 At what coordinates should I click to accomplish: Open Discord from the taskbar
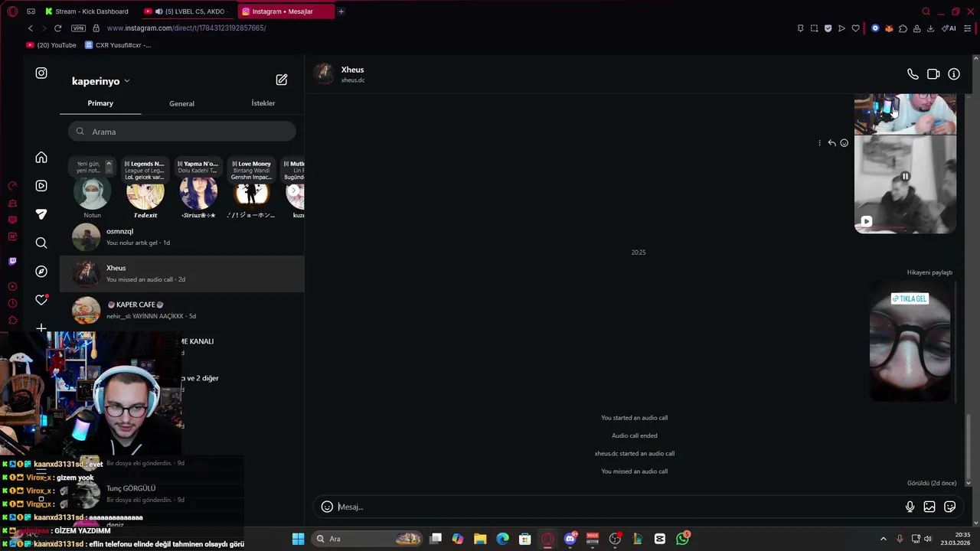pyautogui.click(x=570, y=539)
